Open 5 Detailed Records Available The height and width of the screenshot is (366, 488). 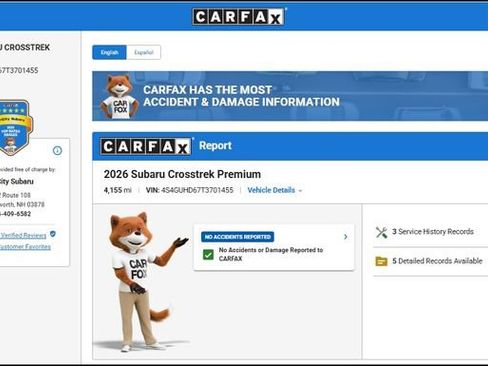point(437,261)
